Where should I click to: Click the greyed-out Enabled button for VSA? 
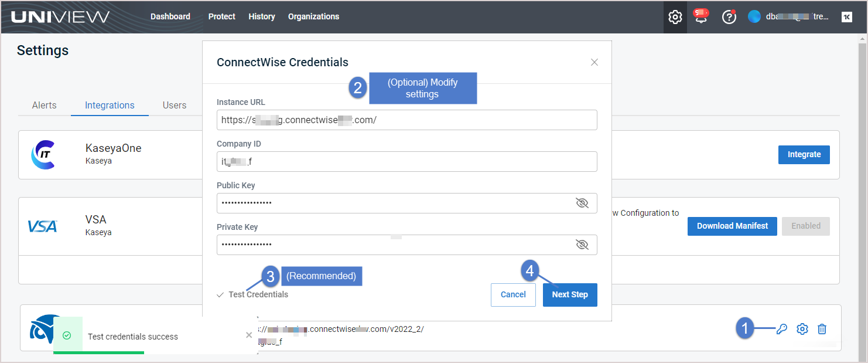(x=806, y=226)
